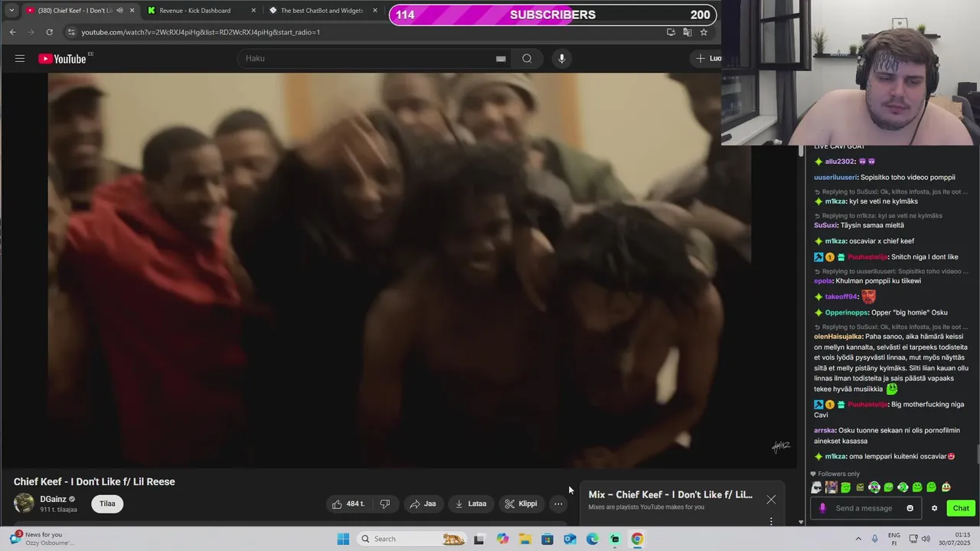Image resolution: width=980 pixels, height=551 pixels.
Task: Click username arrska in chat
Action: click(825, 430)
